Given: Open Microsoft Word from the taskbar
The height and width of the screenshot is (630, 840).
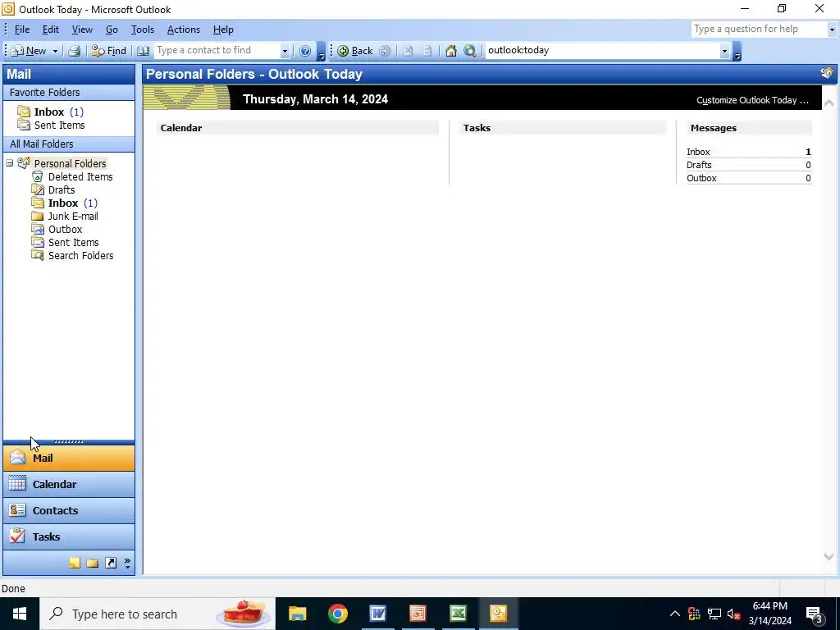Looking at the screenshot, I should (377, 614).
